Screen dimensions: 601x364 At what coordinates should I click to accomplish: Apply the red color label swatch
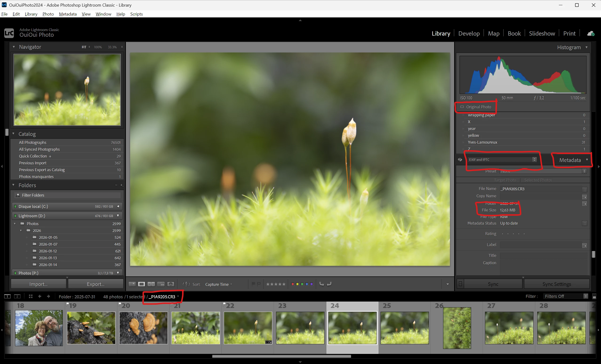293,284
